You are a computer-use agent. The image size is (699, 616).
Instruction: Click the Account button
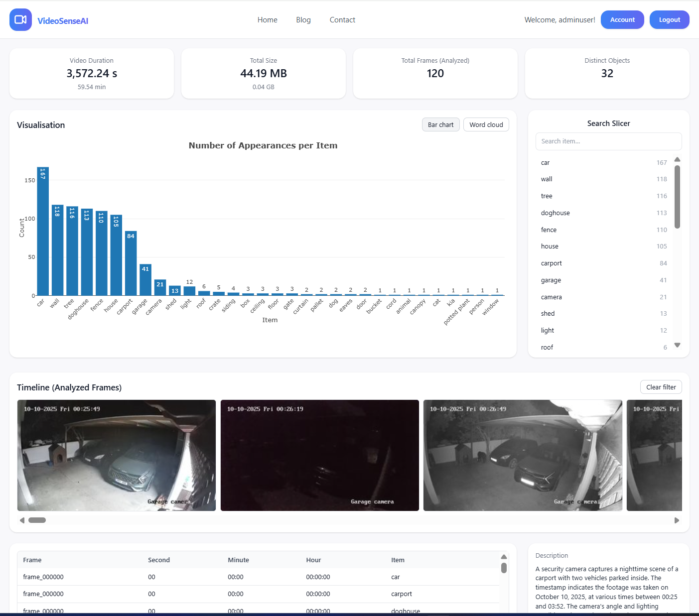622,20
